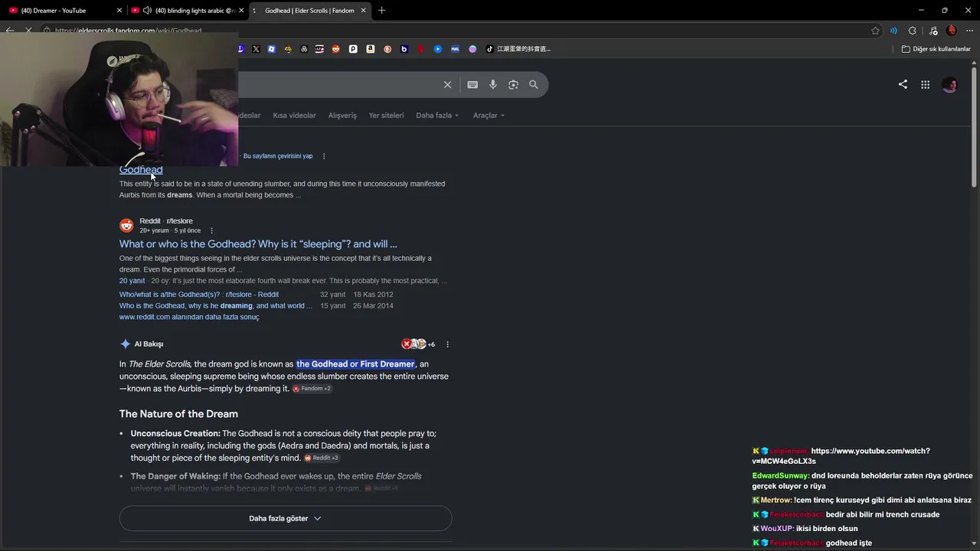Show more results from www.reddit.com

pos(189,317)
